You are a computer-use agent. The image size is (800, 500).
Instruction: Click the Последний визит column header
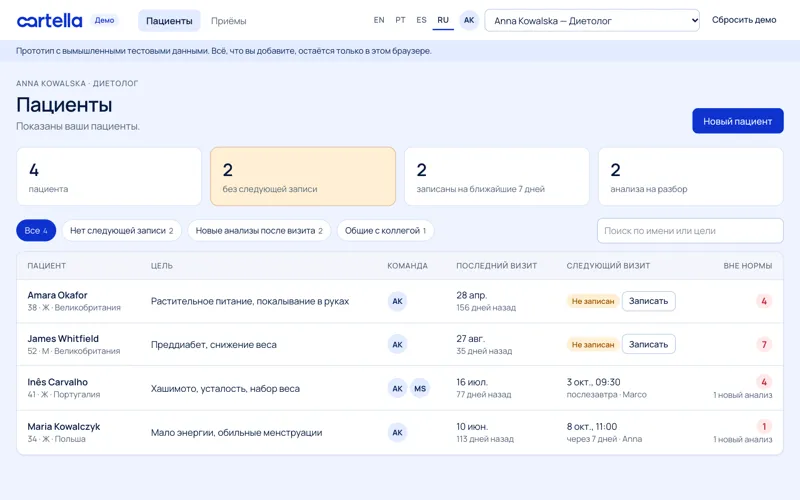496,266
